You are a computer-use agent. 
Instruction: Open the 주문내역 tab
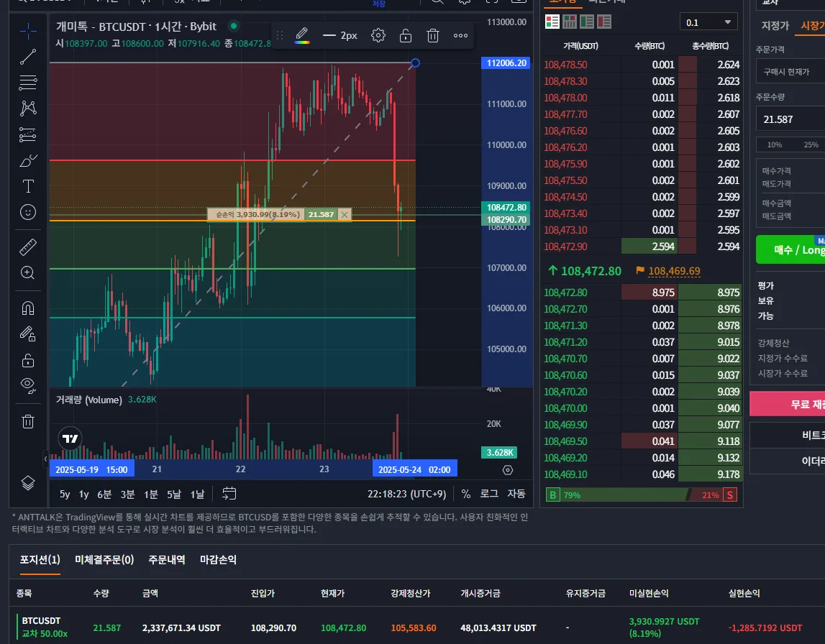(x=167, y=559)
